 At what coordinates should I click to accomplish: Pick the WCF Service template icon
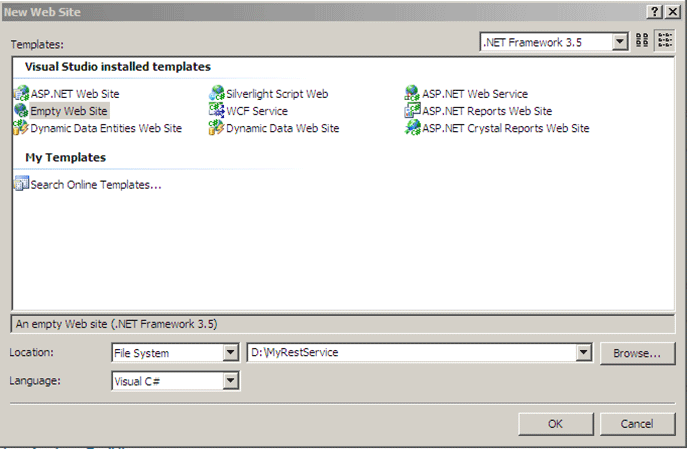pos(217,111)
